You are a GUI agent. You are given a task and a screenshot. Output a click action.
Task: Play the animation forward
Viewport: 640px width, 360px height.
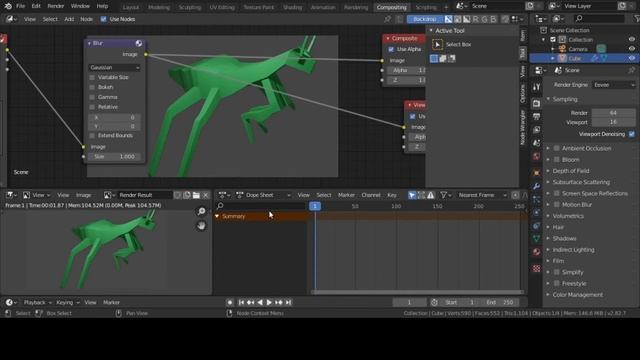[269, 302]
